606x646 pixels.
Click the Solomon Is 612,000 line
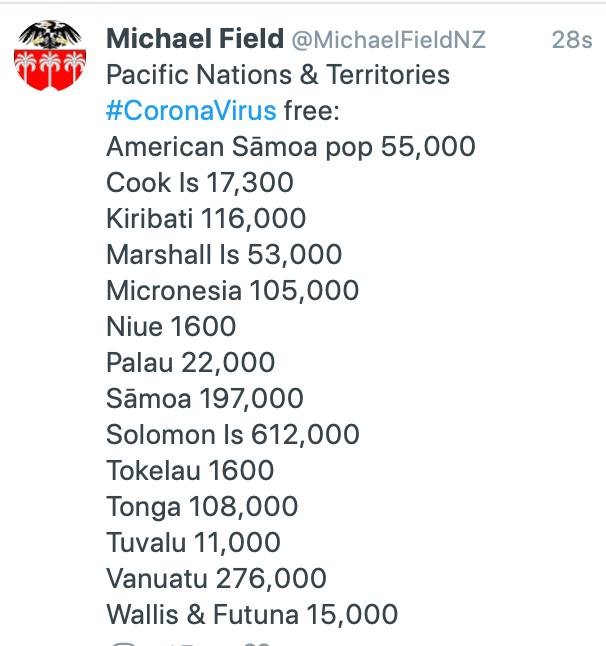(233, 434)
